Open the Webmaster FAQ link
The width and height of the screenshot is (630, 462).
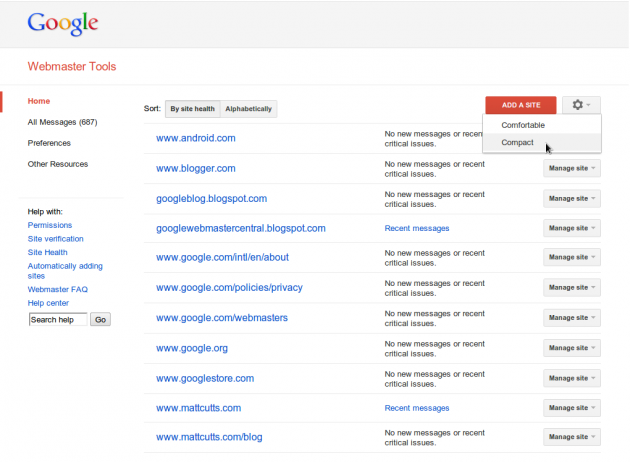point(57,289)
